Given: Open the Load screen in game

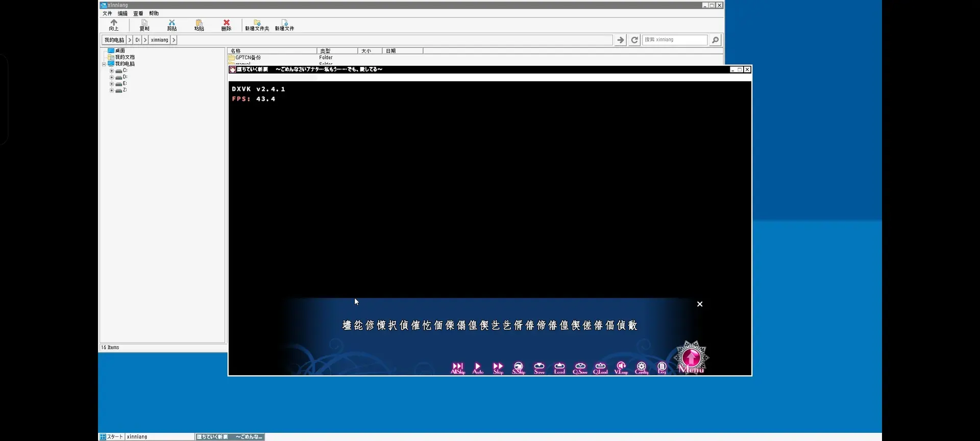Looking at the screenshot, I should pos(559,368).
